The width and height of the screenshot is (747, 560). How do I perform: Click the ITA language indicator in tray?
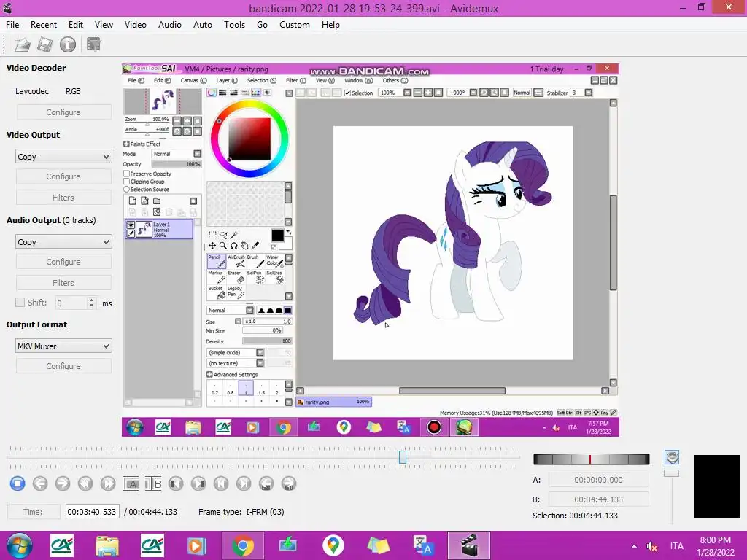[676, 546]
